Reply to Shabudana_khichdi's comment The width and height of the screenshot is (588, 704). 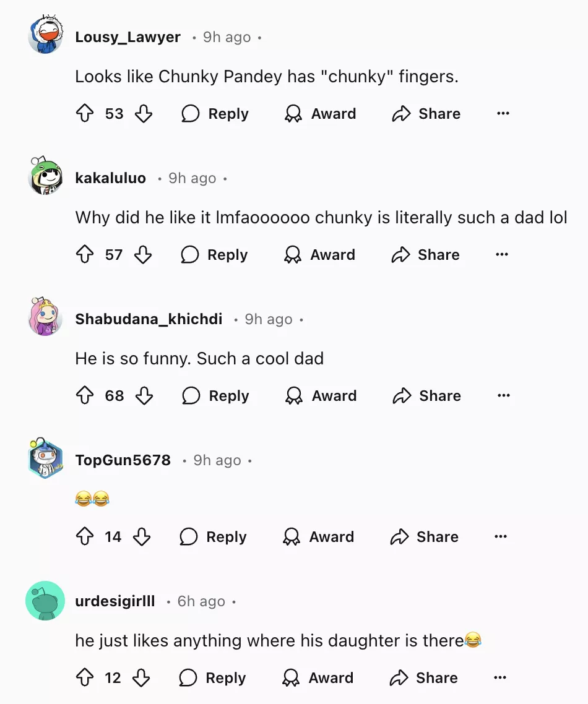[x=216, y=396]
